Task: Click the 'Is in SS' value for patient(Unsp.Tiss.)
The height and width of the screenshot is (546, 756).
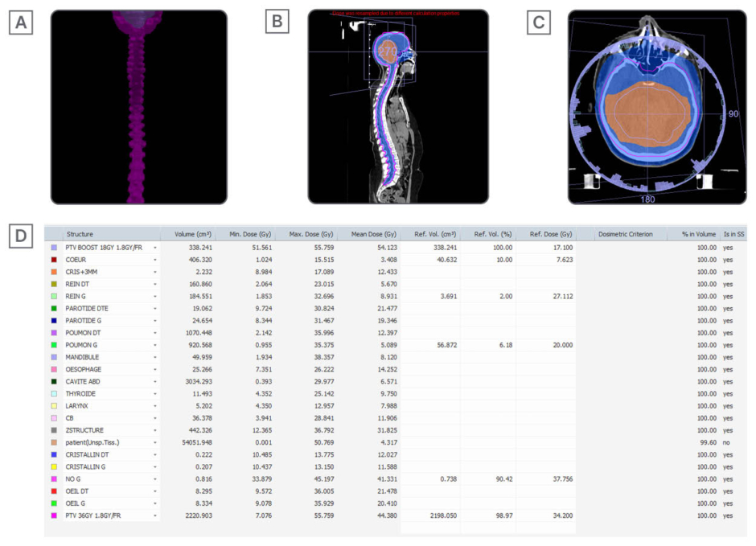Action: click(x=727, y=442)
